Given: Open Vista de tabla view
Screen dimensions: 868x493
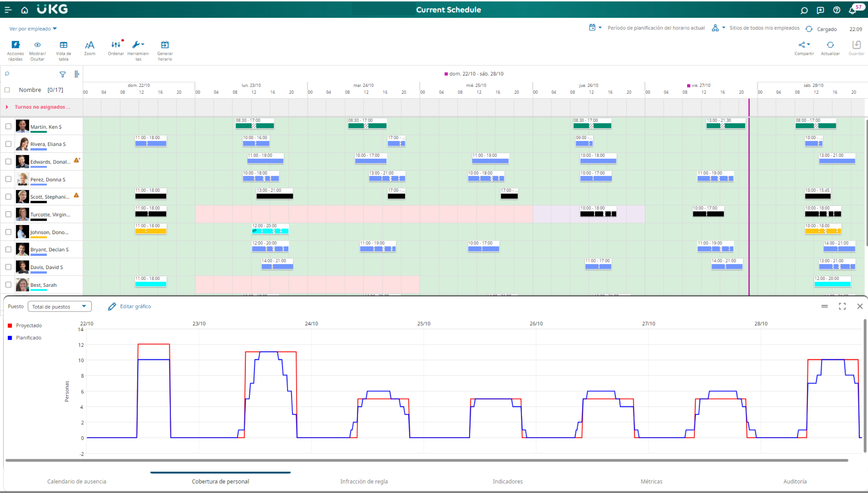Looking at the screenshot, I should [x=63, y=45].
